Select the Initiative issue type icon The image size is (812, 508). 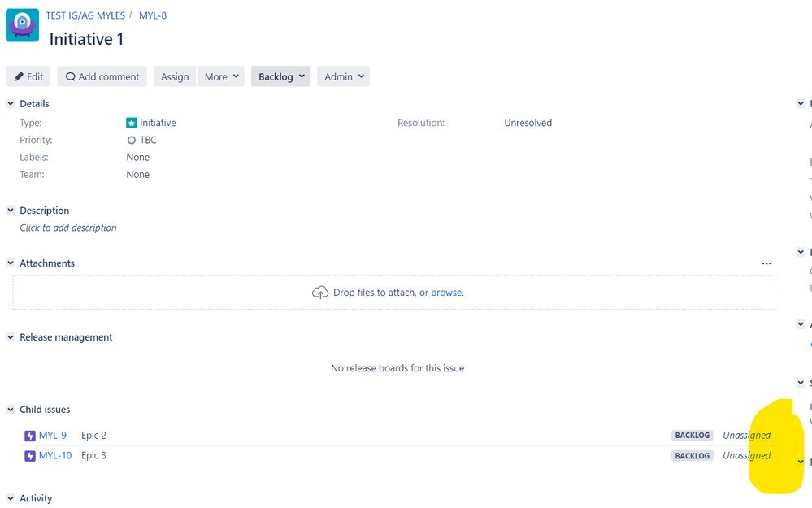131,123
